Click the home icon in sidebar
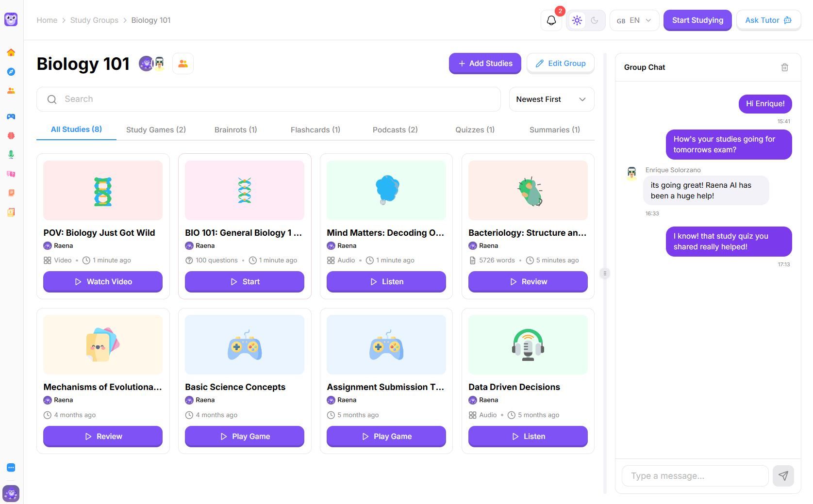The height and width of the screenshot is (504, 813). tap(11, 52)
